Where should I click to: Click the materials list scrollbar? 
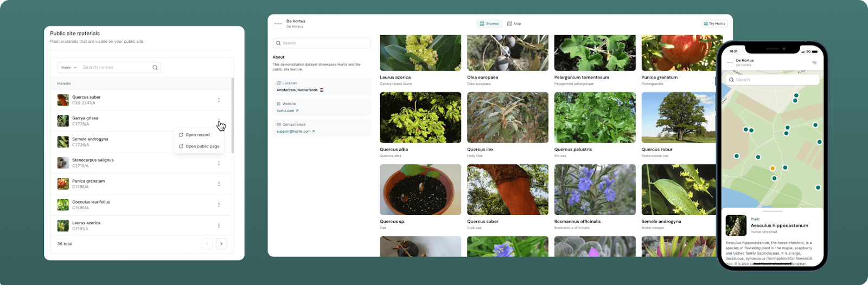click(x=233, y=115)
